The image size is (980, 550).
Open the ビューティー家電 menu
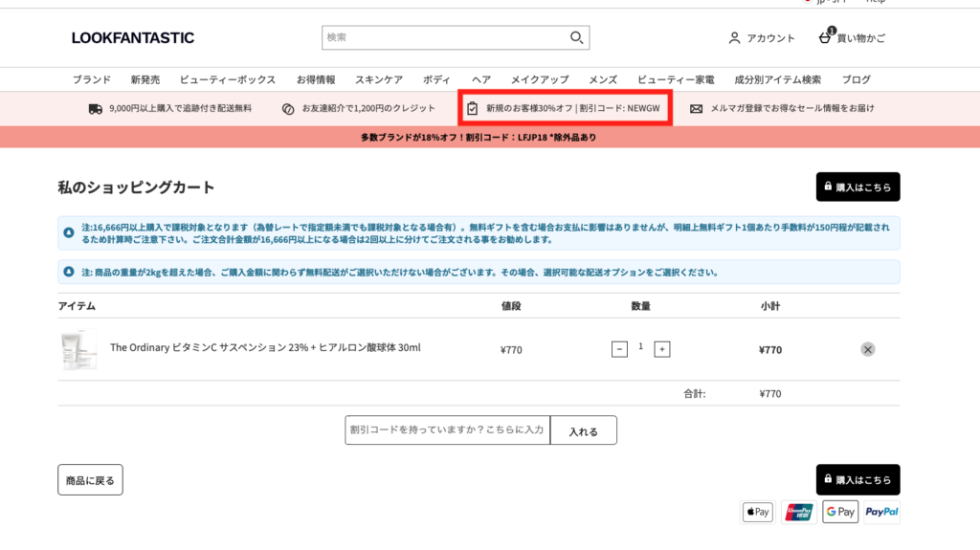click(675, 79)
